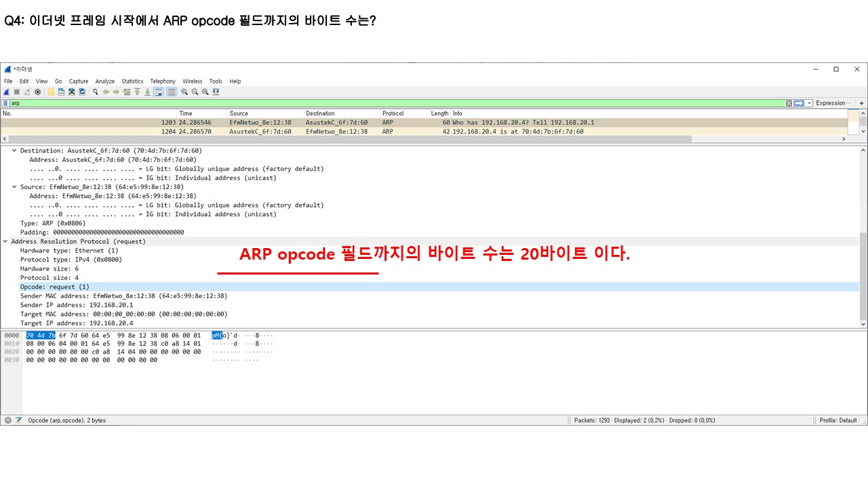Go to specified packet icon

pyautogui.click(x=127, y=91)
